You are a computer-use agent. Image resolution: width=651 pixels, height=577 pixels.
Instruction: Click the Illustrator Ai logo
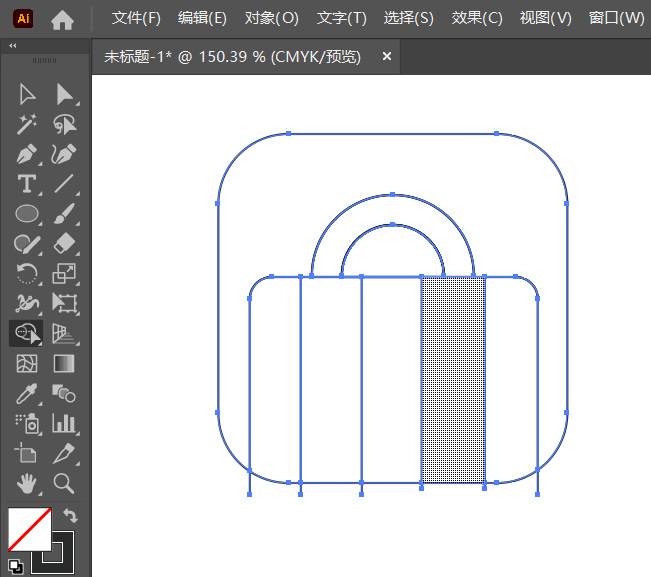click(x=23, y=18)
